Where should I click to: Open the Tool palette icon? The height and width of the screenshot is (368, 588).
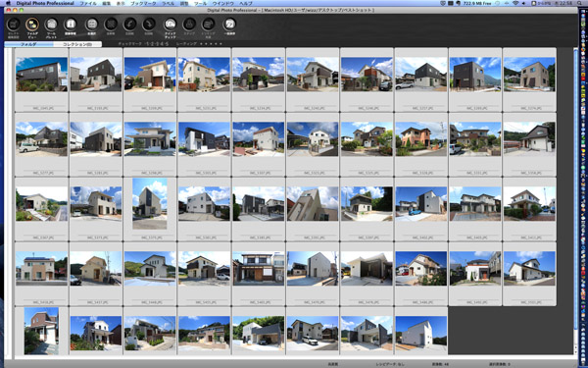51,25
